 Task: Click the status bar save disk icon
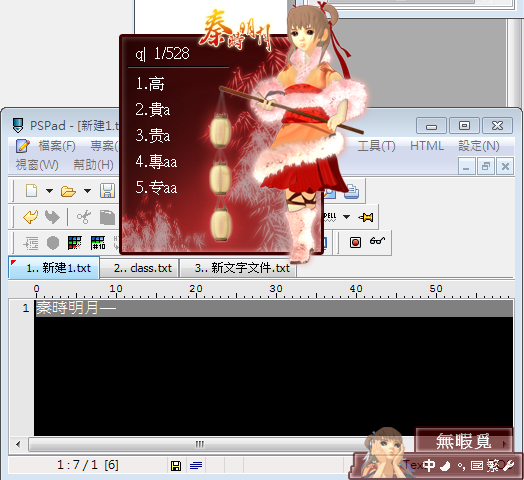click(x=176, y=466)
